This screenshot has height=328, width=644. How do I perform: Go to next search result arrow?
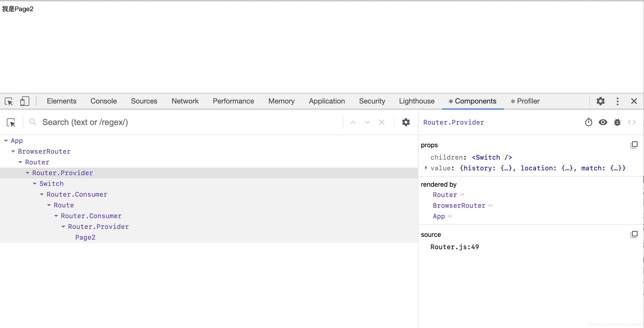click(367, 122)
